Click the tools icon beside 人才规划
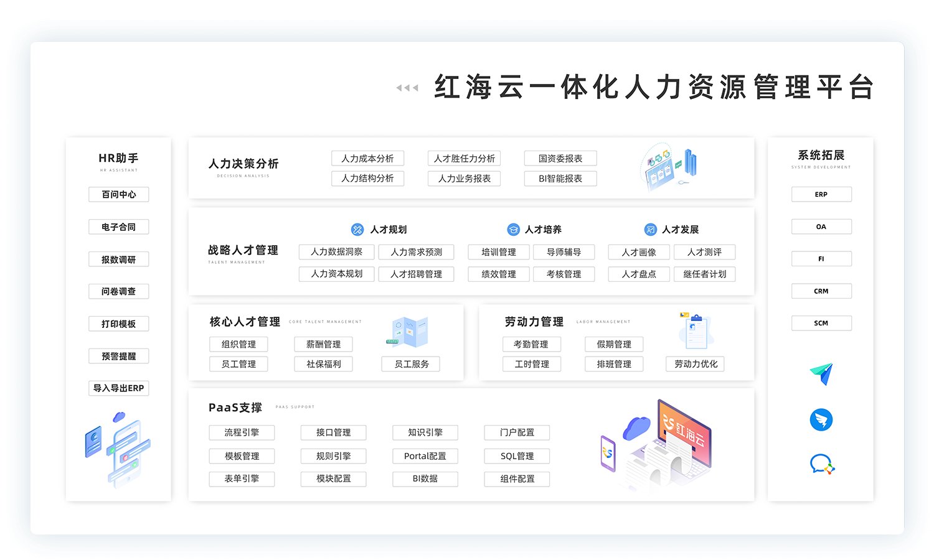Viewport: 934px width, 560px height. point(357,229)
